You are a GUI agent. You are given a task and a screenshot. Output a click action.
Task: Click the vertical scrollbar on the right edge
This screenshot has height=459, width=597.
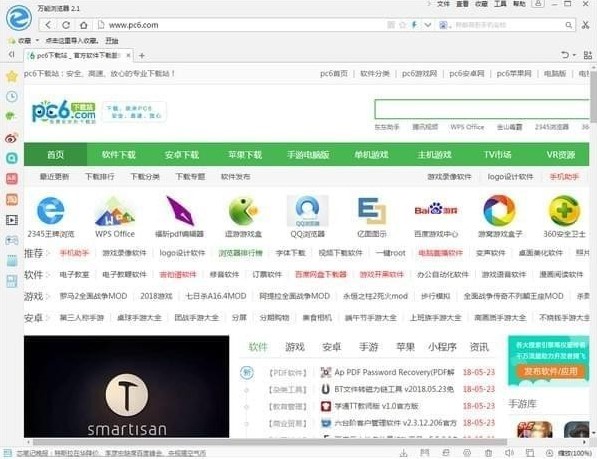593,96
